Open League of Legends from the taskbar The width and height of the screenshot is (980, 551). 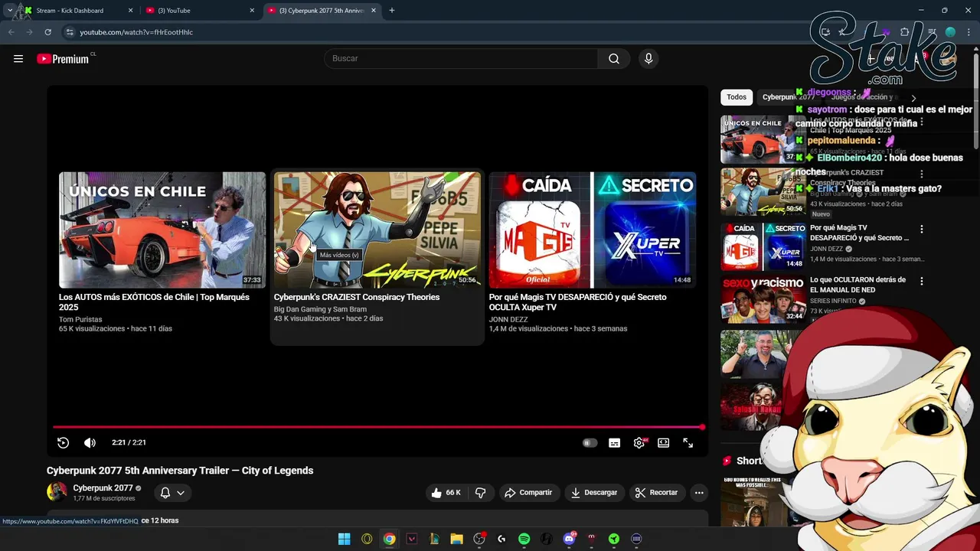434,539
